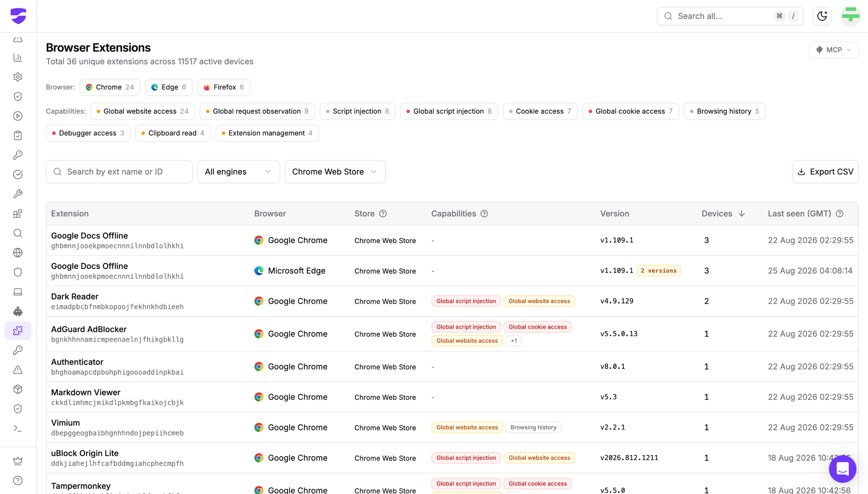868x494 pixels.
Task: Open the wrench tools sidebar icon
Action: coord(18,194)
